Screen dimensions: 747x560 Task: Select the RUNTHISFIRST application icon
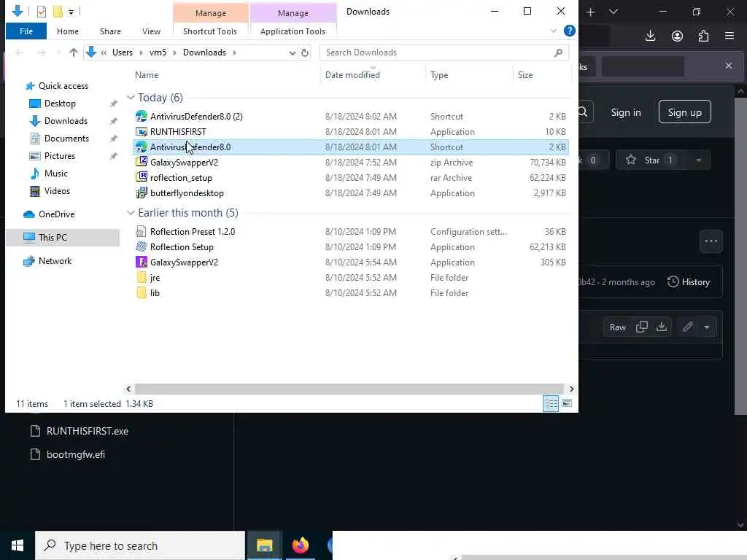pyautogui.click(x=142, y=131)
